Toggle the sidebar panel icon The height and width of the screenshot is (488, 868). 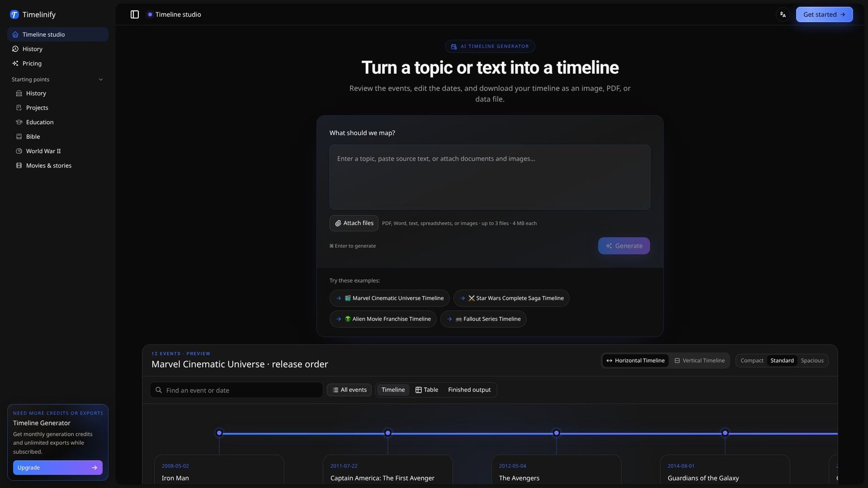coord(135,15)
